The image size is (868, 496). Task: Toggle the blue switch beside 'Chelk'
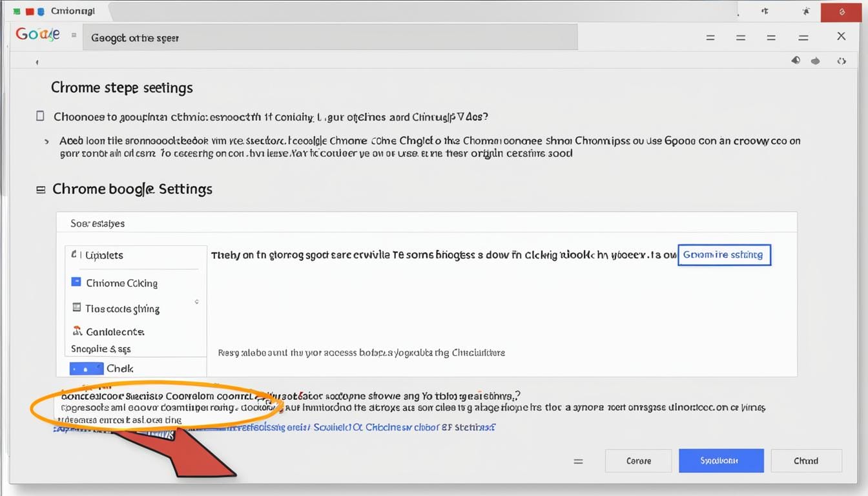point(87,369)
